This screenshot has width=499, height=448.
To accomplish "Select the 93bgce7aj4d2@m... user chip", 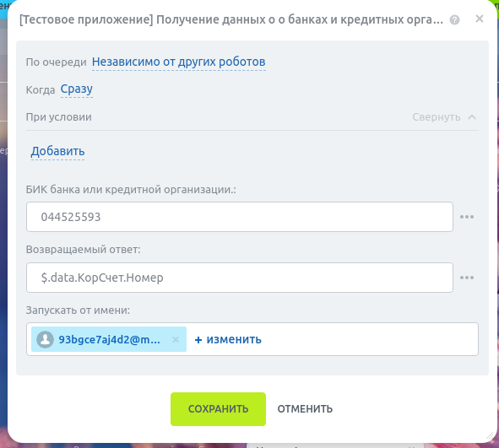I will [x=109, y=339].
